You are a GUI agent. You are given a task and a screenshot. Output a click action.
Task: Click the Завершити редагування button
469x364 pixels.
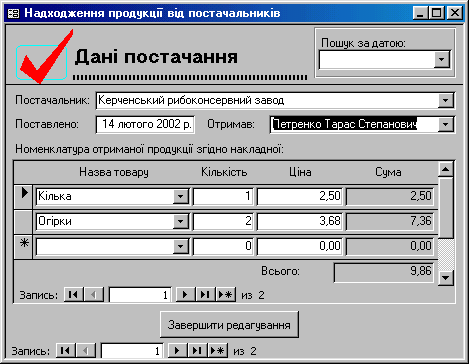229,325
